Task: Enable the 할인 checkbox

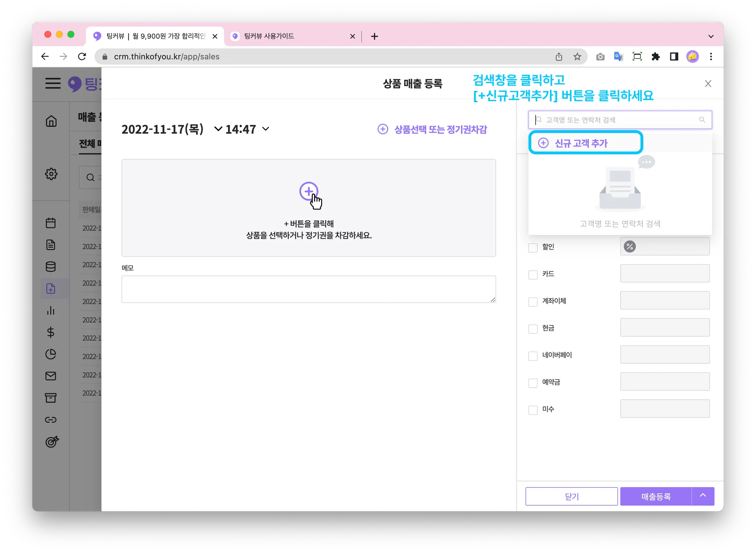Action: (x=533, y=247)
